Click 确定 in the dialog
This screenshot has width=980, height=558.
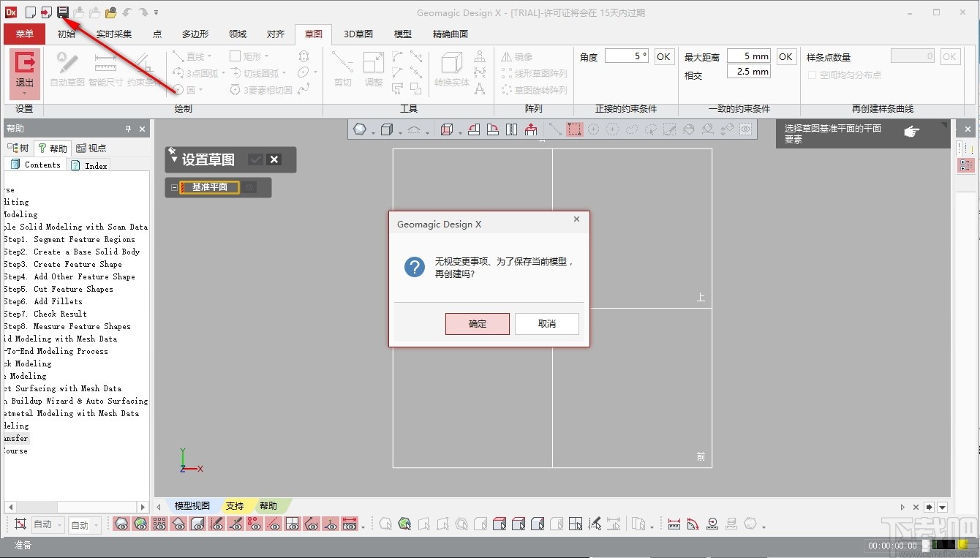click(477, 323)
